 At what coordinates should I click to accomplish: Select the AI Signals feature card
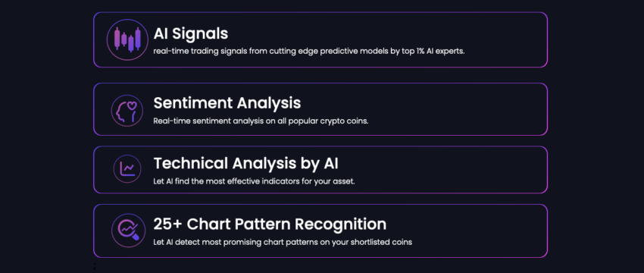coord(320,40)
